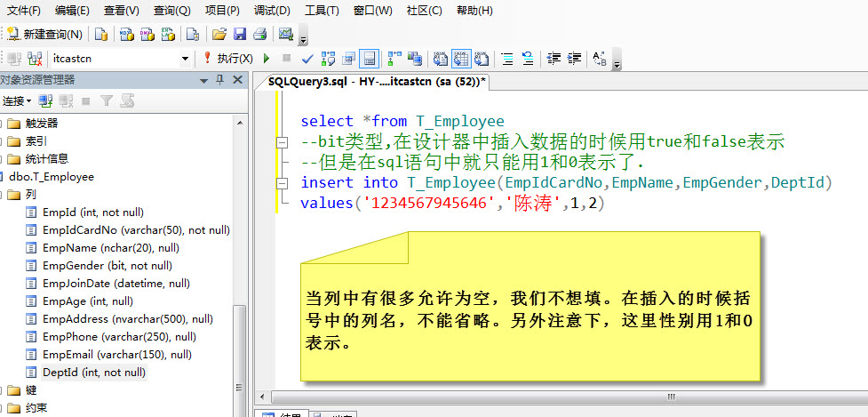868x417 pixels.
Task: Open the 帮助(H) menu
Action: pyautogui.click(x=474, y=11)
